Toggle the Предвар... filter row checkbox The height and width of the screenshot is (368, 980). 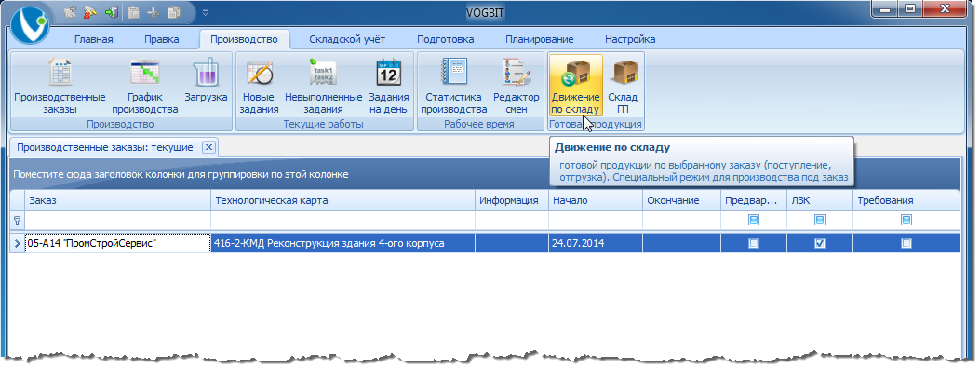pyautogui.click(x=754, y=220)
